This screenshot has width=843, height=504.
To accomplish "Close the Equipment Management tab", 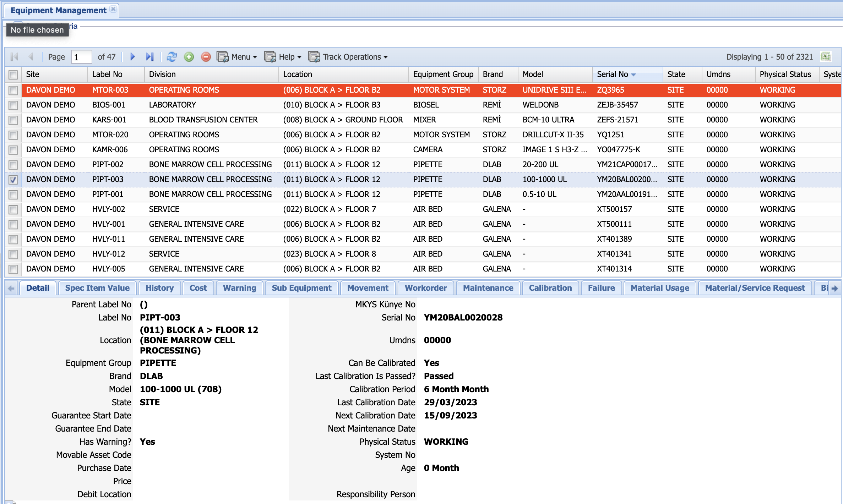I will pos(113,9).
